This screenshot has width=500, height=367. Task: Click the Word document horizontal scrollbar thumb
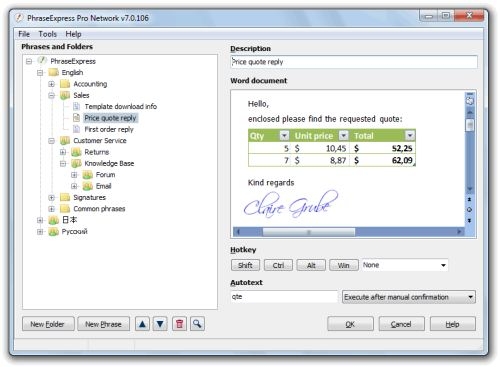pyautogui.click(x=309, y=232)
